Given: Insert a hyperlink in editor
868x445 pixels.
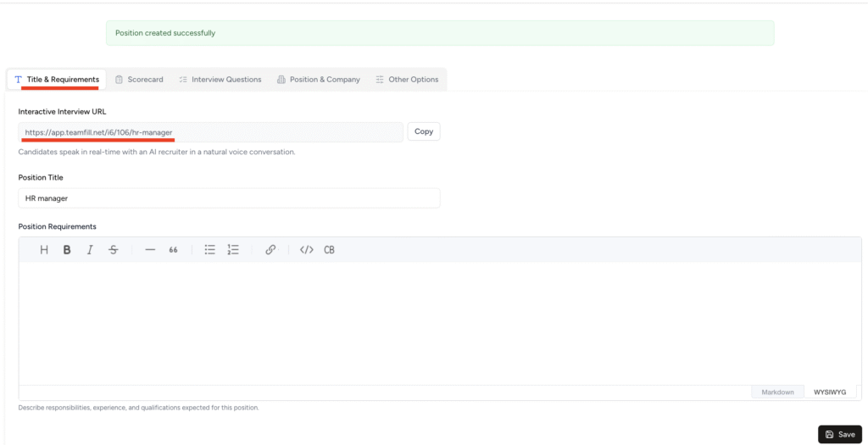Looking at the screenshot, I should [270, 250].
